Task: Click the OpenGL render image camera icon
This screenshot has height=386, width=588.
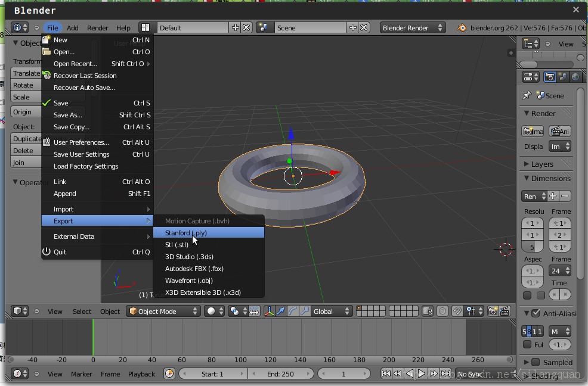Action: [x=493, y=311]
